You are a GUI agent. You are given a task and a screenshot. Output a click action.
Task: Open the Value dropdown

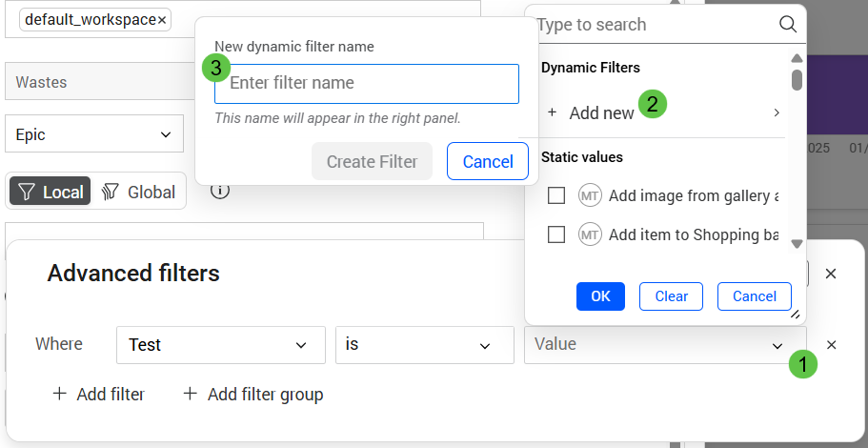tap(665, 345)
